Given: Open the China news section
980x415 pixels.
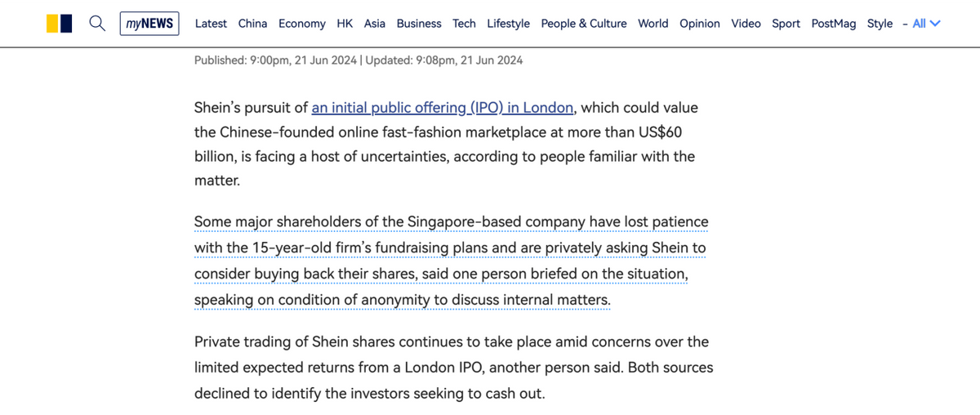Looking at the screenshot, I should [252, 24].
